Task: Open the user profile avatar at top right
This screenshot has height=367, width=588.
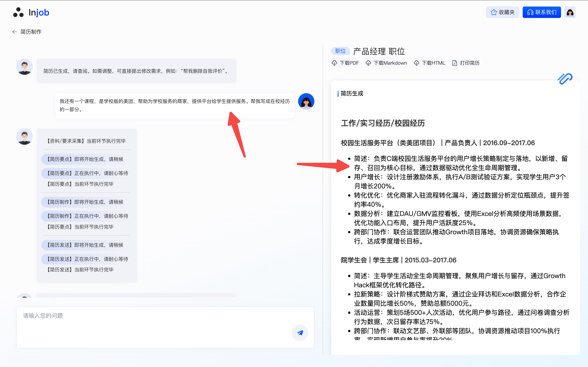Action: (x=570, y=12)
